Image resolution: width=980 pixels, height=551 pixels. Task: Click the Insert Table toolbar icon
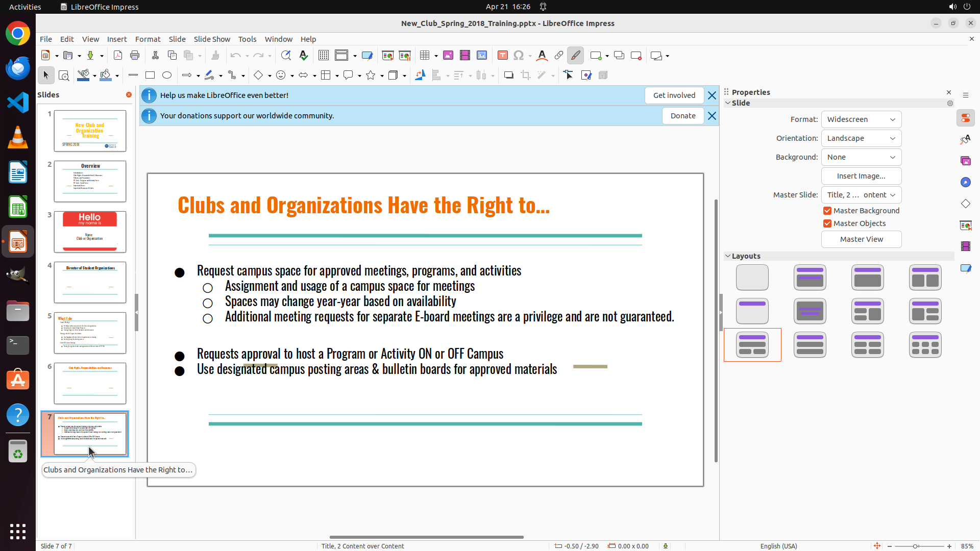coord(425,56)
